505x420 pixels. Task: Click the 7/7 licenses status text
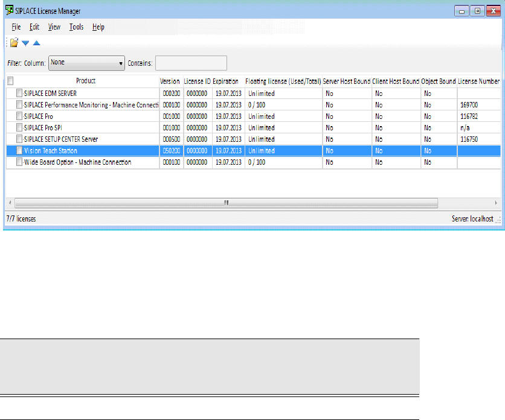(x=21, y=219)
